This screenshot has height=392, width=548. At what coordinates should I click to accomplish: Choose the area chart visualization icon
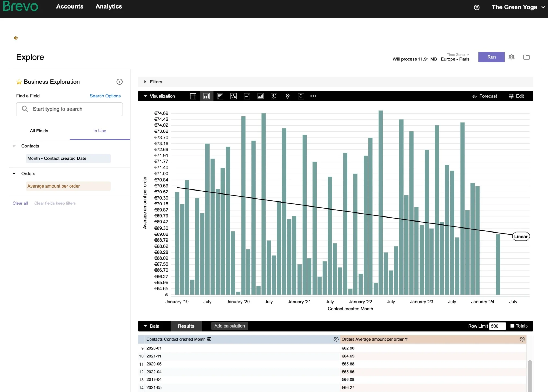(260, 96)
